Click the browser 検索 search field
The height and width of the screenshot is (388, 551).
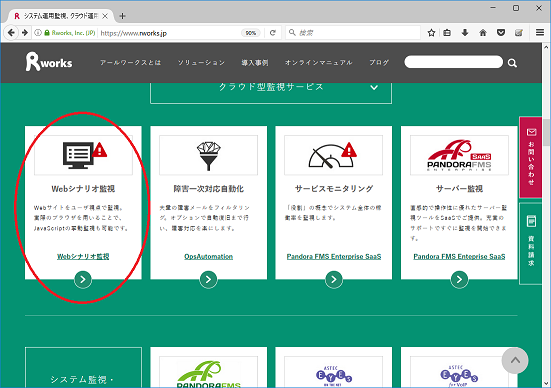353,33
